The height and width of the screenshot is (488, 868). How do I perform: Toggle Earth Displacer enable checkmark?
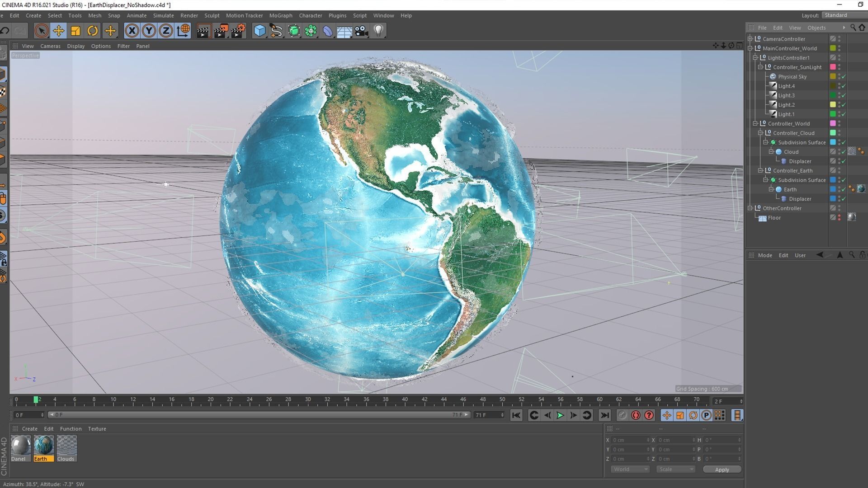tap(844, 199)
